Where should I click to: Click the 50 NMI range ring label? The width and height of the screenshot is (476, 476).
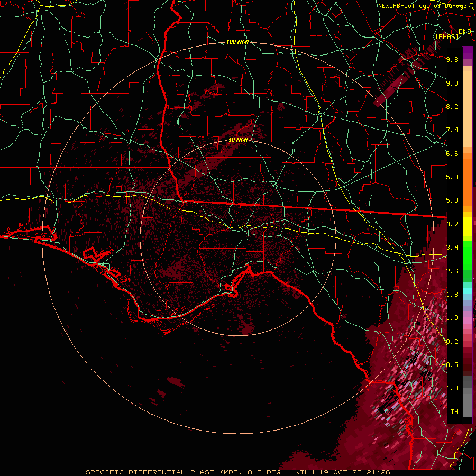238,140
